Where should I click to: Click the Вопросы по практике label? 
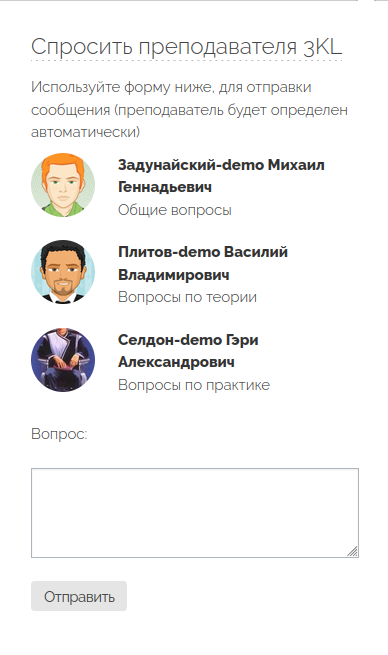click(194, 385)
